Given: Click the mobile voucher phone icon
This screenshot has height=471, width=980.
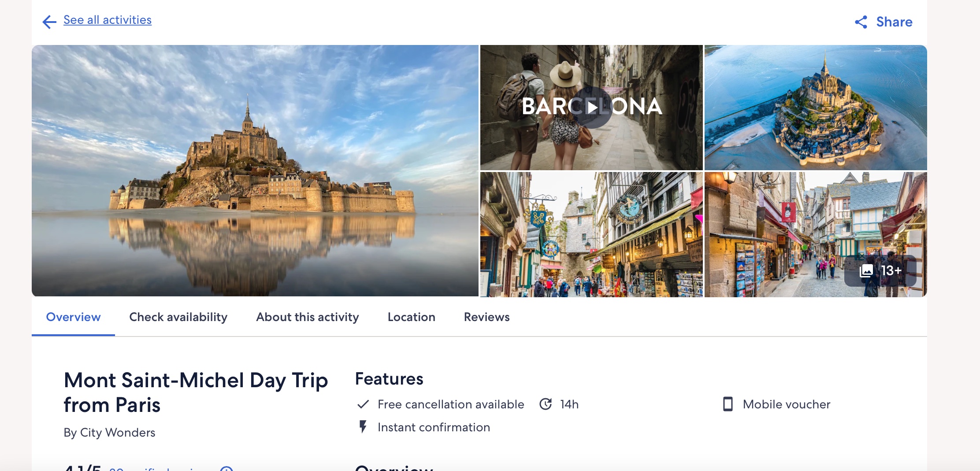Looking at the screenshot, I should [x=728, y=404].
